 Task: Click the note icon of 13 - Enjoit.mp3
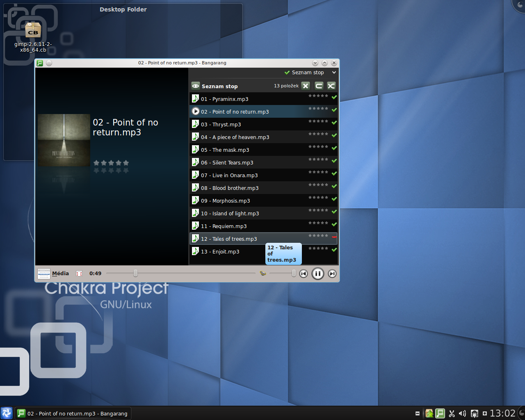click(x=196, y=251)
